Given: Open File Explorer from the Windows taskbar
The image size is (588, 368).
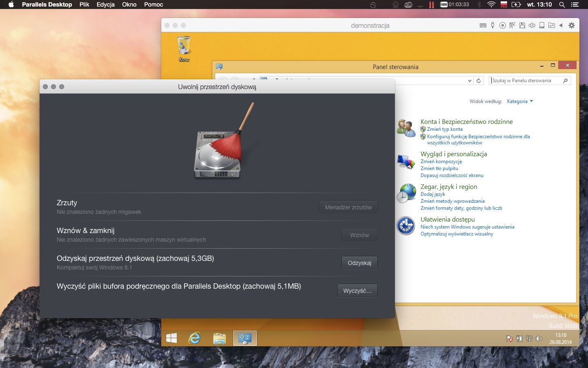Looking at the screenshot, I should click(x=219, y=338).
